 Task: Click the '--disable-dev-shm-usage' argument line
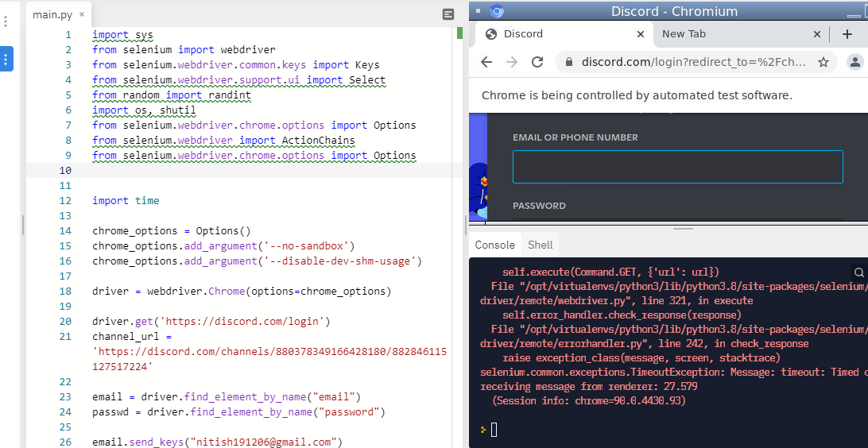(258, 261)
